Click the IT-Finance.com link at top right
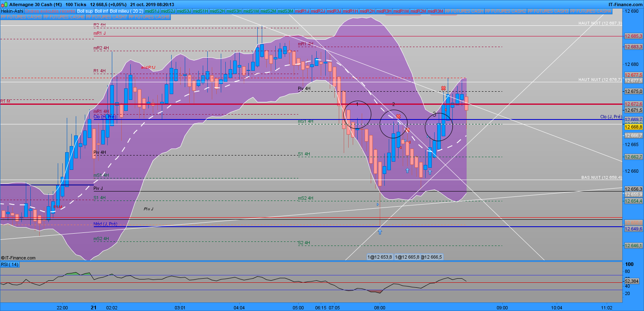This screenshot has width=644, height=311. 626,5
